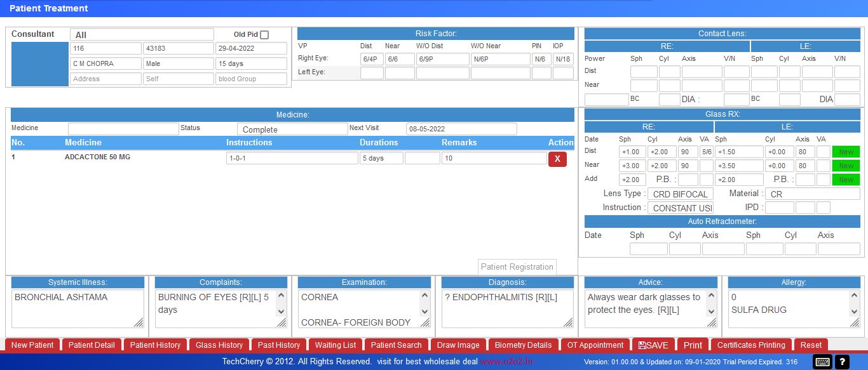The height and width of the screenshot is (370, 868).
Task: Delete ADCACTONE 50 MG using red X icon
Action: pos(557,159)
